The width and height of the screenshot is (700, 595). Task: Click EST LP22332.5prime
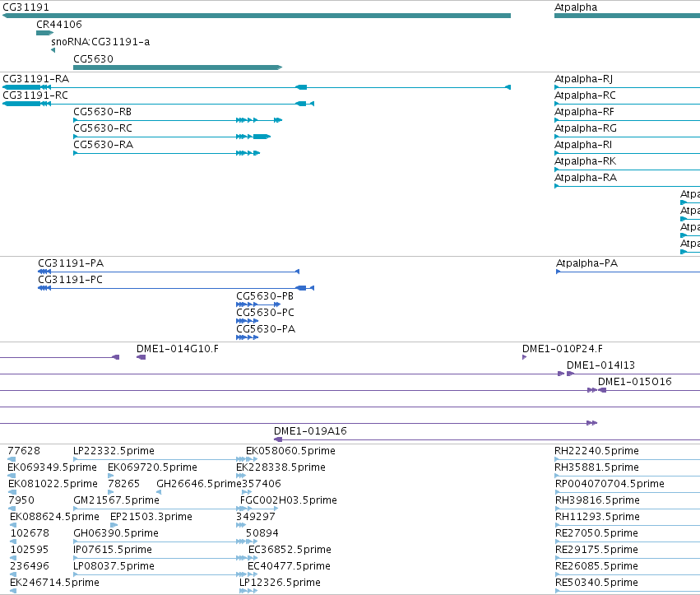(114, 451)
